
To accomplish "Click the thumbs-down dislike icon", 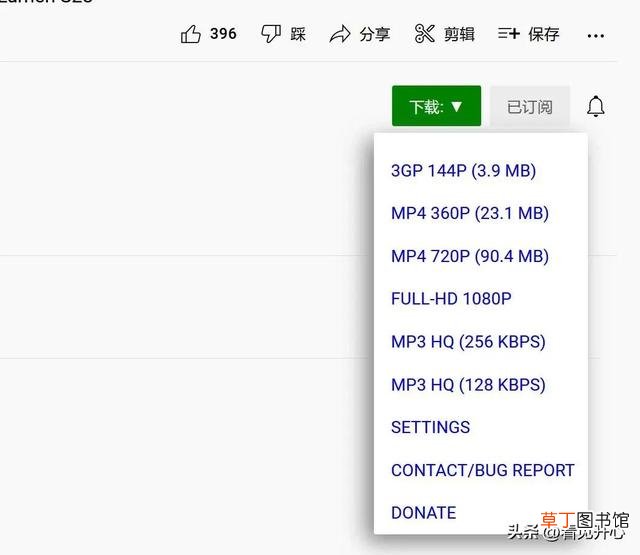I will tap(271, 34).
